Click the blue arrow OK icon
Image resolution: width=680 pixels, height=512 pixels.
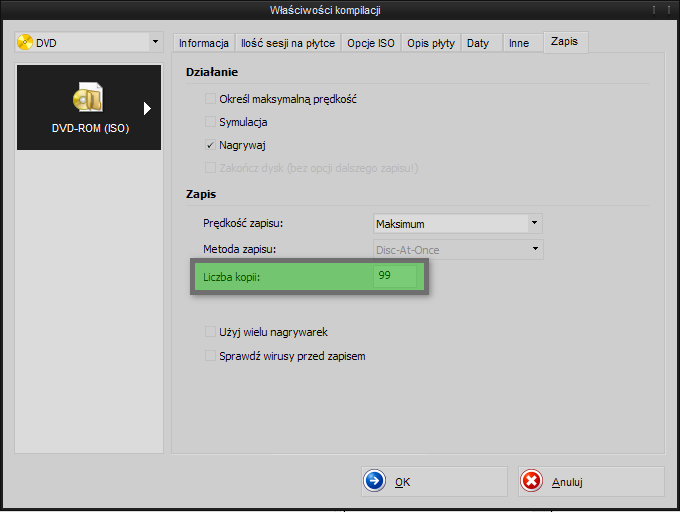pos(374,481)
